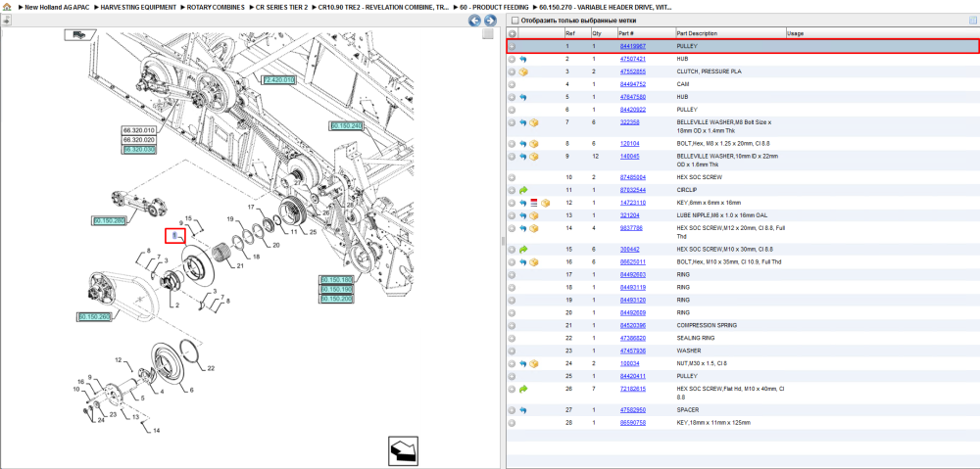Open the home icon in the breadcrumb

[6, 7]
